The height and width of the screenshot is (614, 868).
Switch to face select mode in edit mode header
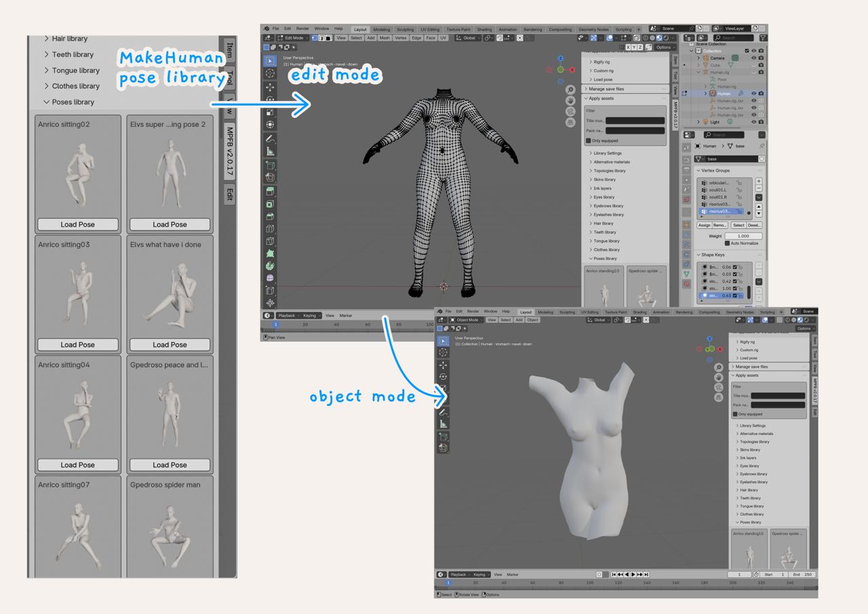click(328, 39)
